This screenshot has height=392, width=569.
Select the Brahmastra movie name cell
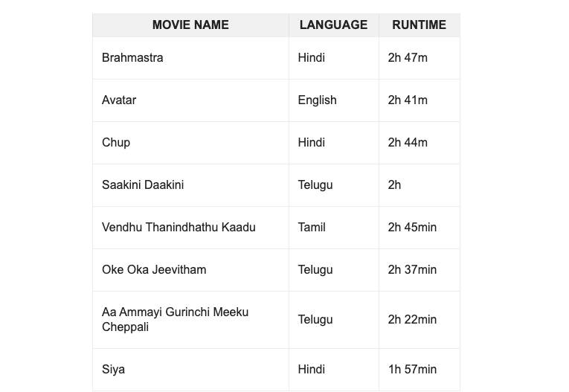coord(132,57)
